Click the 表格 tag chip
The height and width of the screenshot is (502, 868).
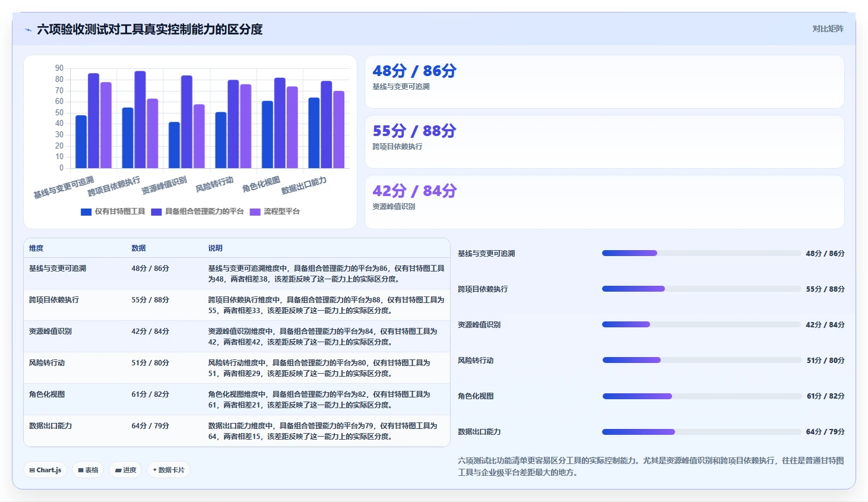[x=88, y=470]
